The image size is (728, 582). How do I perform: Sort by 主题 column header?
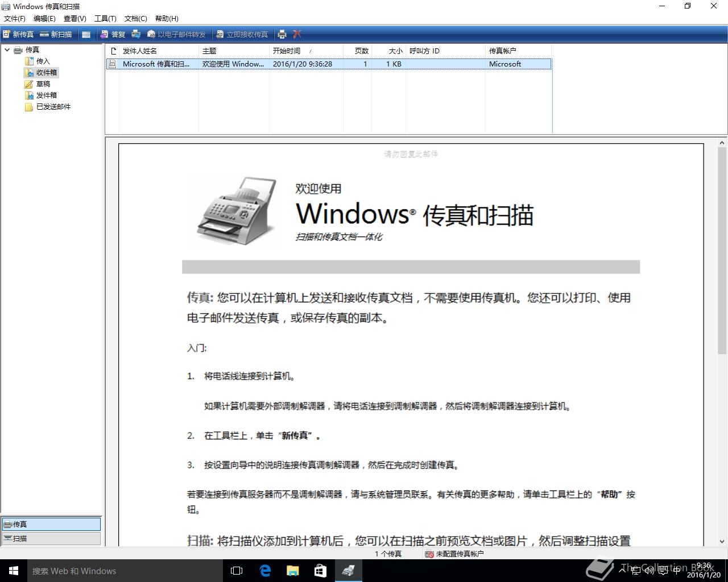coord(234,51)
